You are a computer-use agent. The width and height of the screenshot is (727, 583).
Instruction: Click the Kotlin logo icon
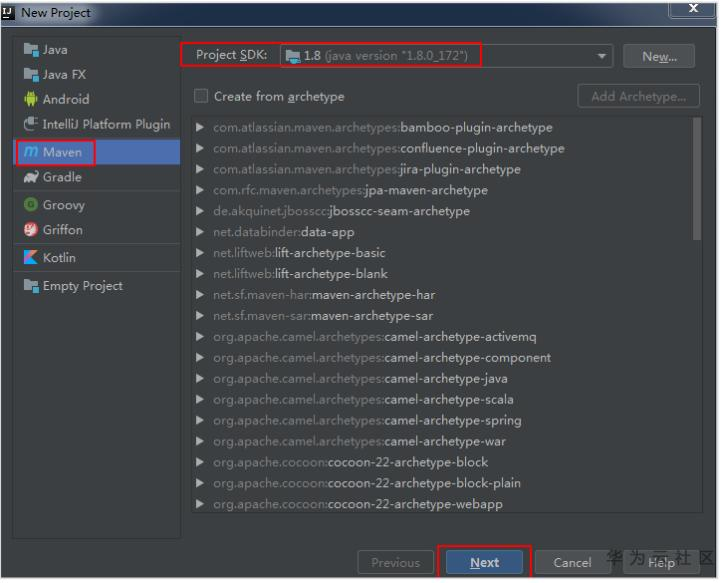click(x=31, y=257)
